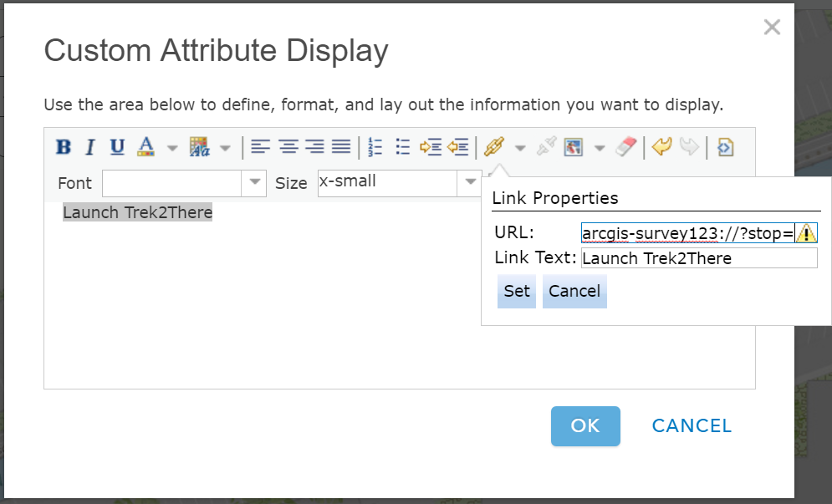Justify the text
The width and height of the screenshot is (832, 504).
(341, 148)
